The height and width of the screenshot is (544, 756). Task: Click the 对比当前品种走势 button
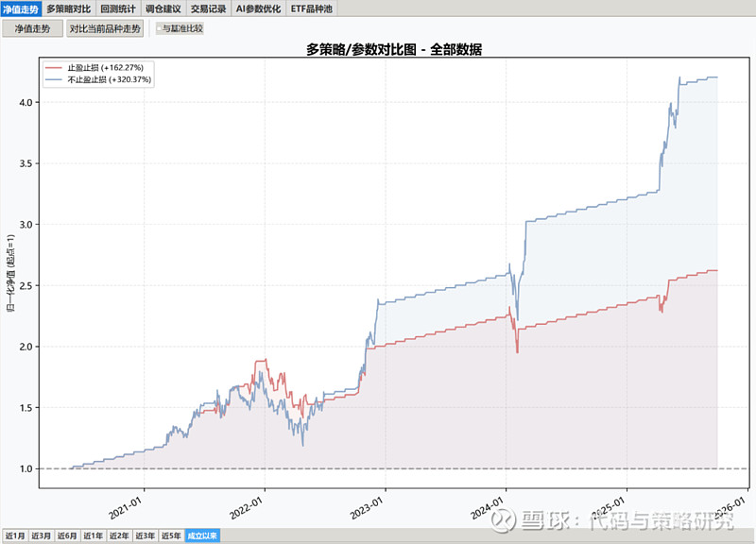pos(105,28)
